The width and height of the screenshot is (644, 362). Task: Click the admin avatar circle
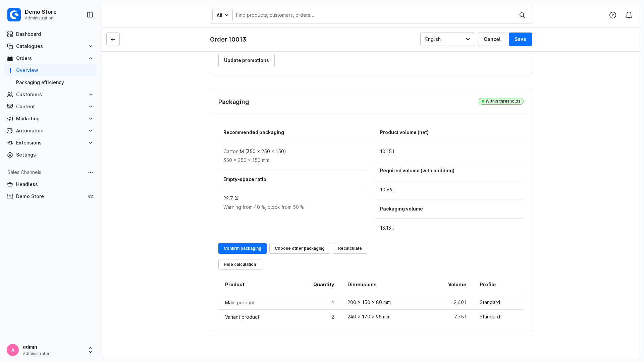[x=13, y=350]
